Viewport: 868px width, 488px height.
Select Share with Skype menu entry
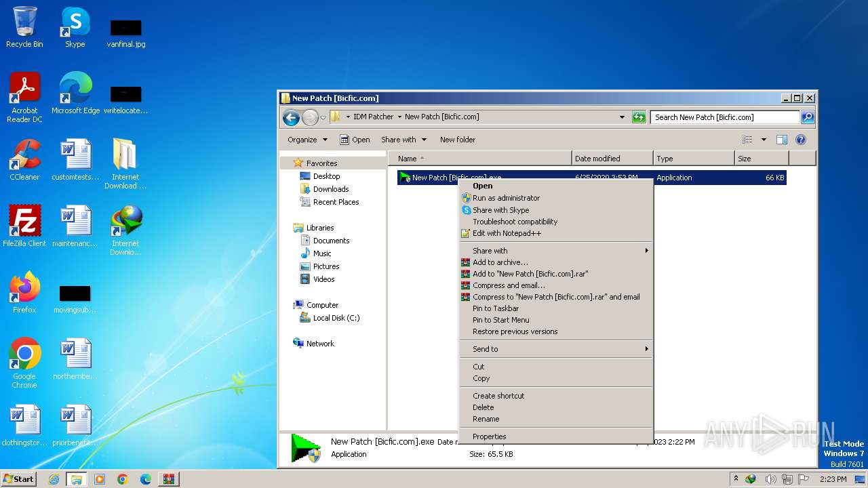pos(555,210)
